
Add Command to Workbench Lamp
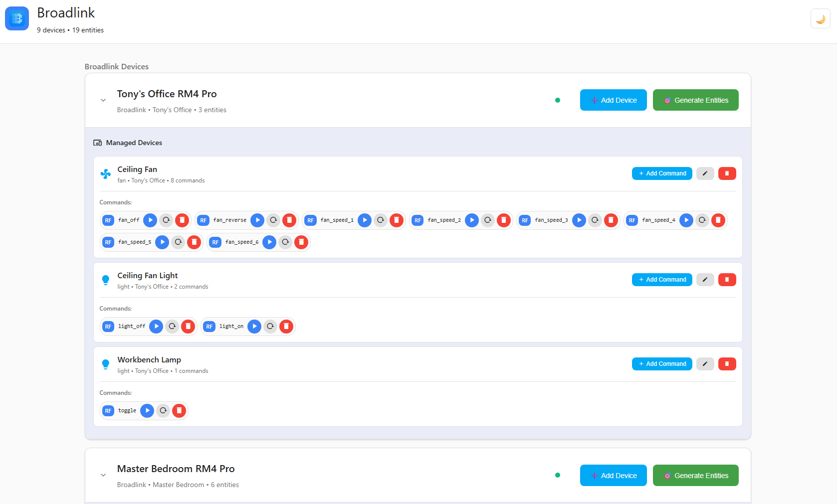(x=662, y=364)
